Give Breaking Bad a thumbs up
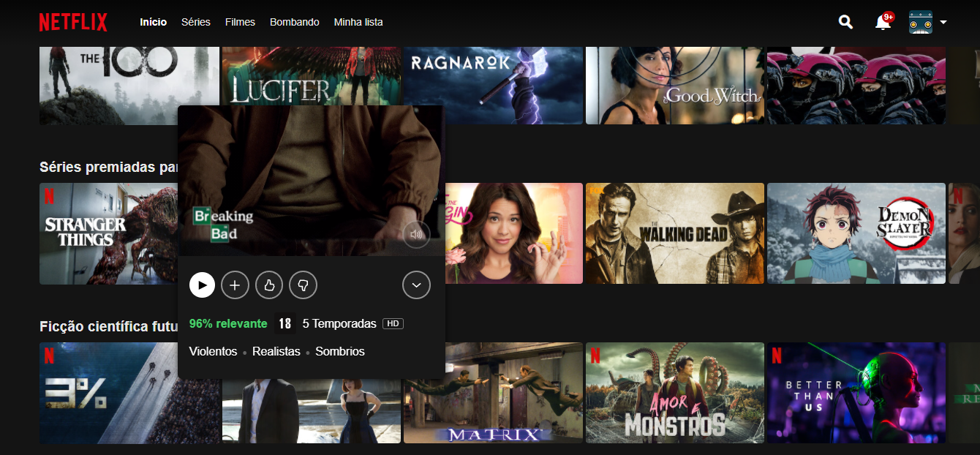Screen dimensions: 980x455 [x=269, y=285]
